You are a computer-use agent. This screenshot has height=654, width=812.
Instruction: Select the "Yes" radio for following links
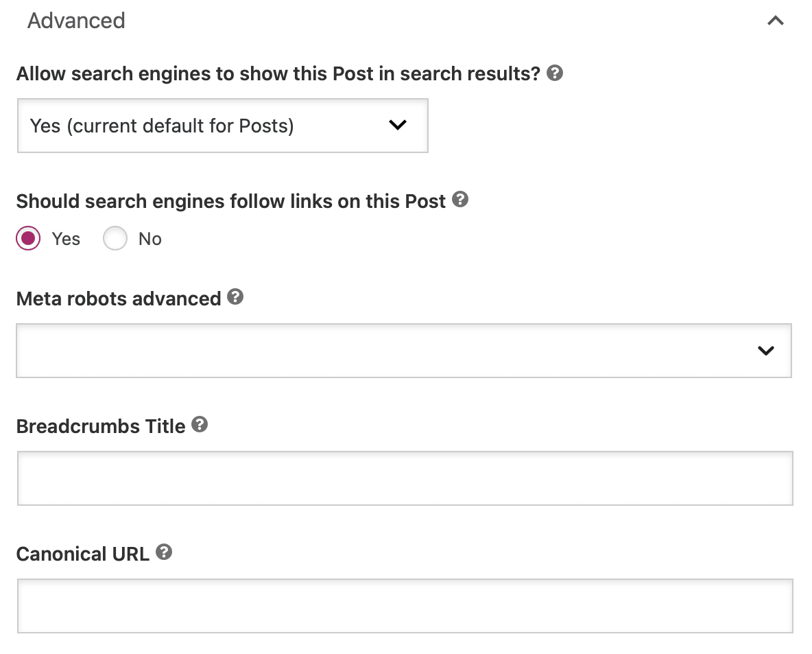[x=28, y=238]
